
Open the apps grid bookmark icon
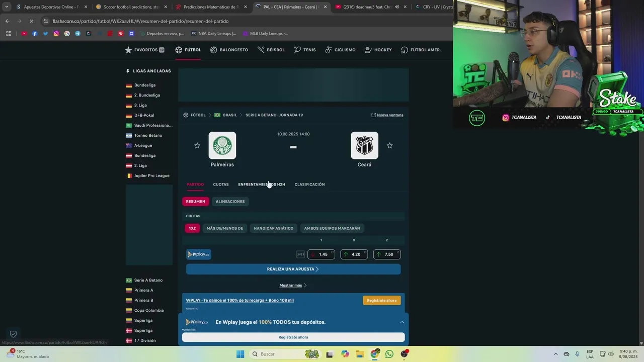click(x=9, y=34)
